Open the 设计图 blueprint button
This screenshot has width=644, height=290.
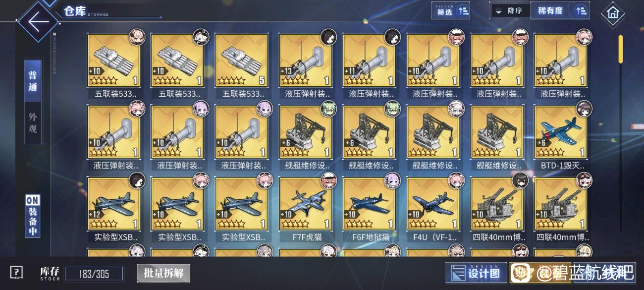[x=476, y=273]
